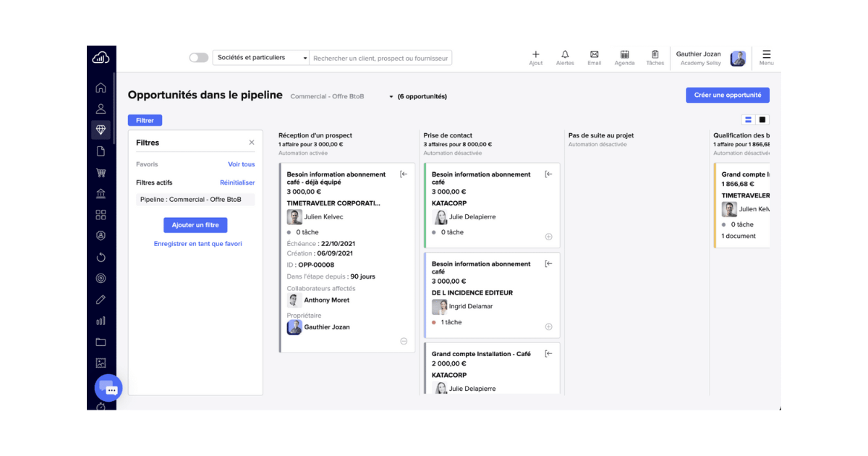The height and width of the screenshot is (456, 868).
Task: Open the Email envelope icon
Action: [594, 54]
